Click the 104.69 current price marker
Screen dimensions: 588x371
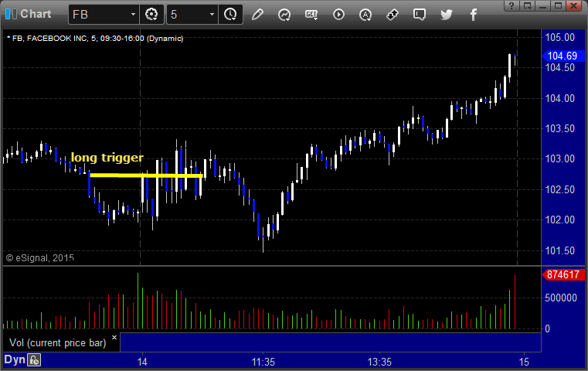(563, 56)
